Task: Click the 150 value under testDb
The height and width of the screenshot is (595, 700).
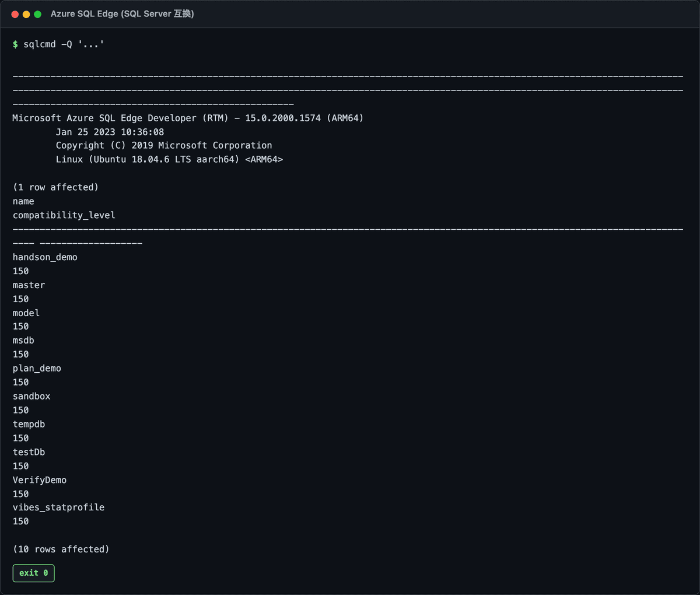Action: click(20, 467)
